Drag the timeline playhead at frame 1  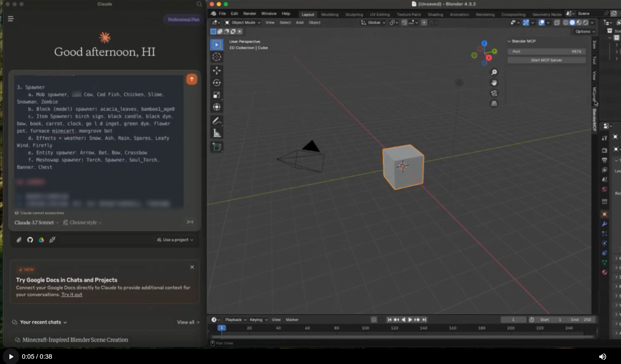click(222, 328)
